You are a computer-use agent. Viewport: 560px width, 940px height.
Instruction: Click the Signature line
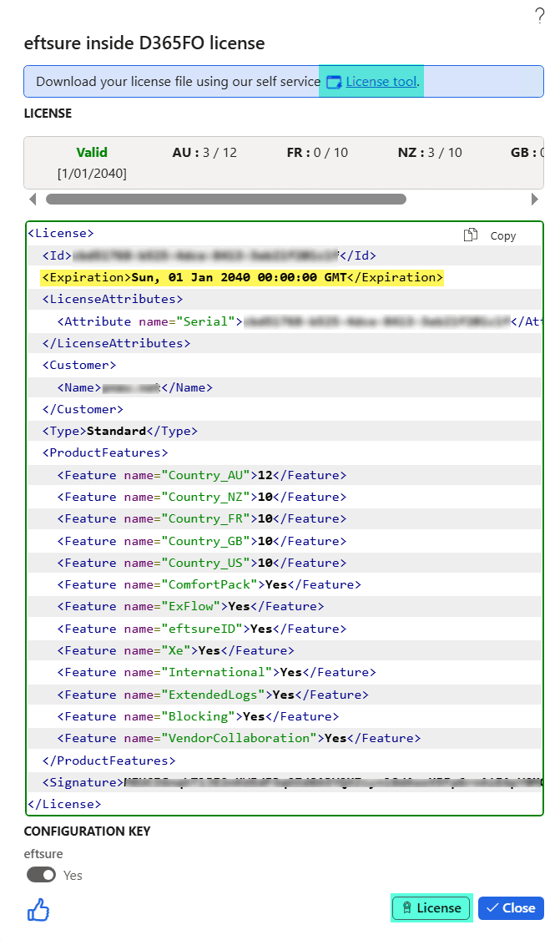[292, 781]
